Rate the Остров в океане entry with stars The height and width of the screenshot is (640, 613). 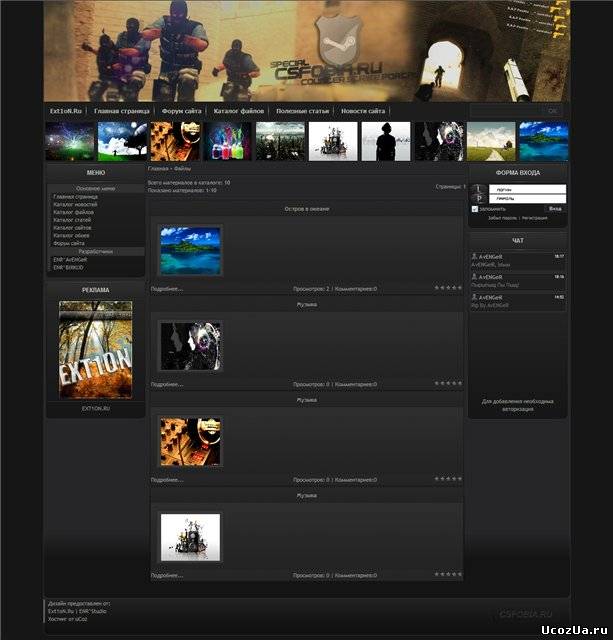click(447, 288)
